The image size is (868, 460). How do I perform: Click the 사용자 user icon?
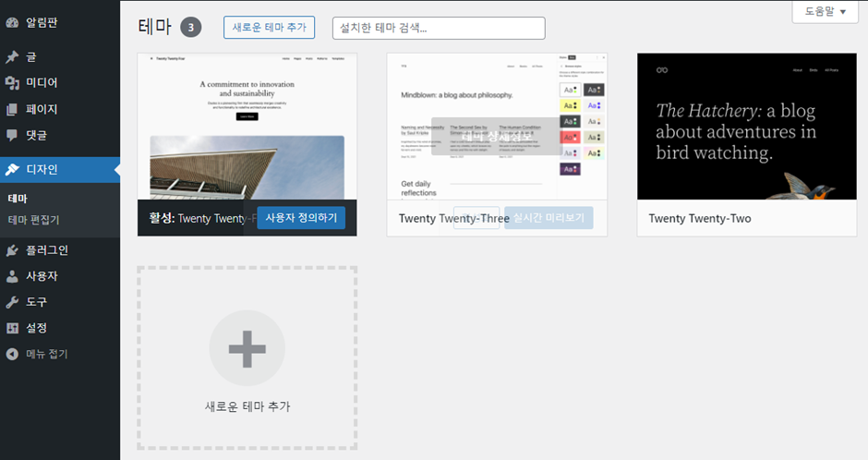tap(12, 276)
